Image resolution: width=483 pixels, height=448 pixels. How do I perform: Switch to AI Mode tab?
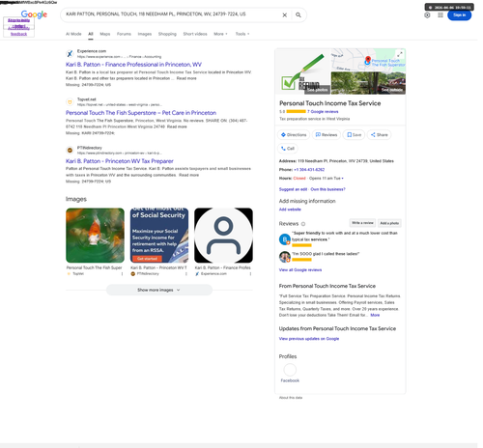pos(73,34)
